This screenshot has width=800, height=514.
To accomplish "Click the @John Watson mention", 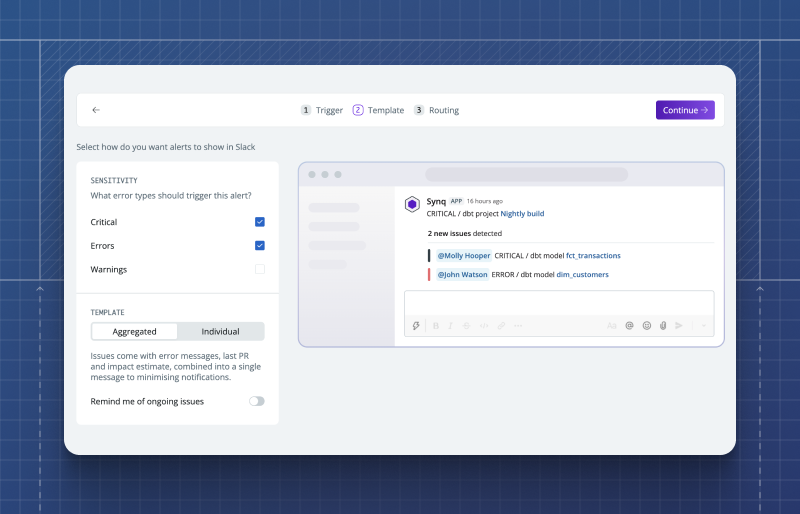I will coord(462,275).
